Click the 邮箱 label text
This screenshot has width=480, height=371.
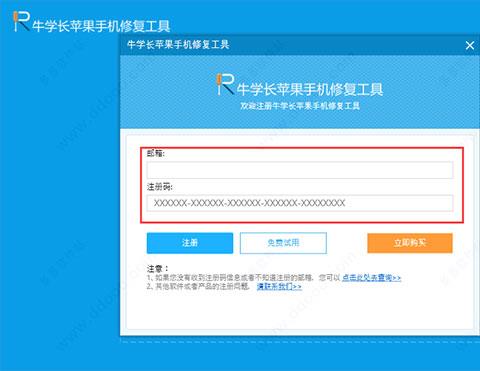point(156,153)
